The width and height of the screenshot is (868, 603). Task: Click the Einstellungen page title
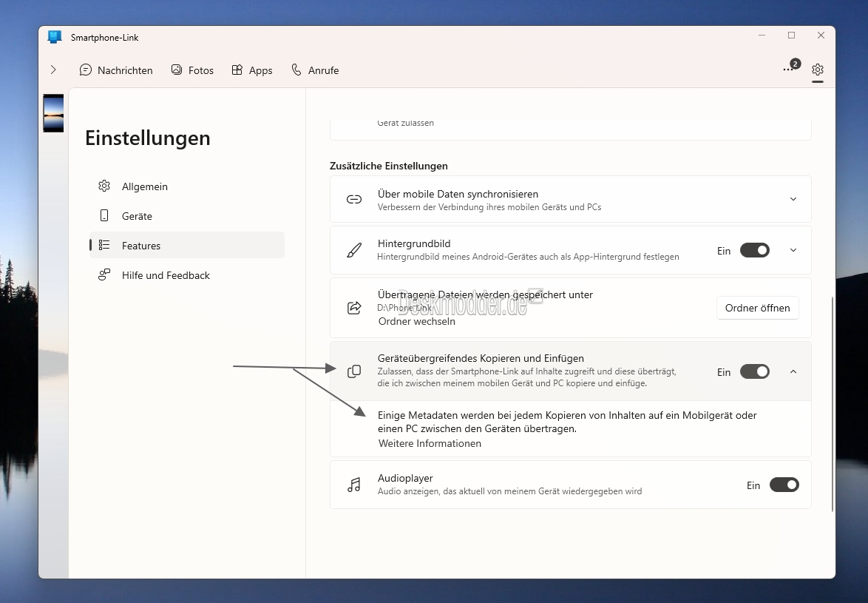(148, 138)
